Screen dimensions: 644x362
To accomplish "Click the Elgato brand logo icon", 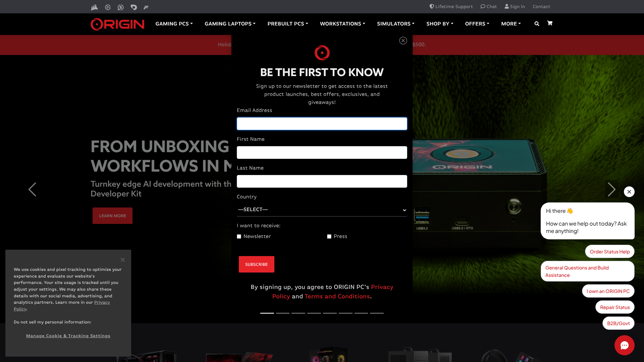I will tap(108, 7).
